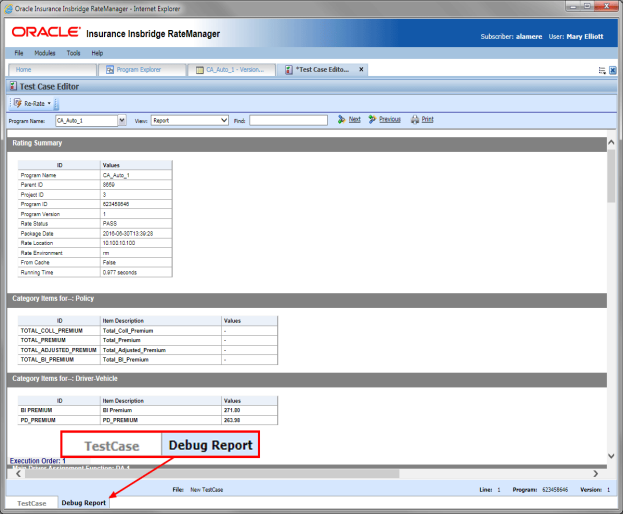Open the File menu
Viewport: 623px width, 514px height.
coord(19,53)
